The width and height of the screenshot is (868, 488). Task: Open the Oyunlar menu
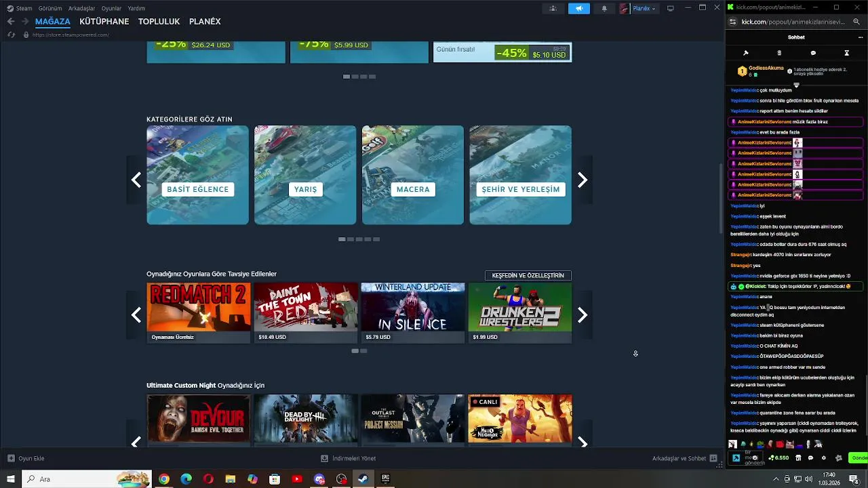(111, 8)
